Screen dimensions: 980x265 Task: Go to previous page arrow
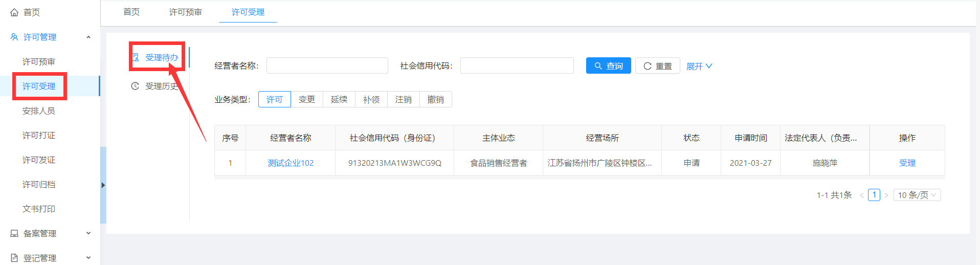click(x=862, y=195)
